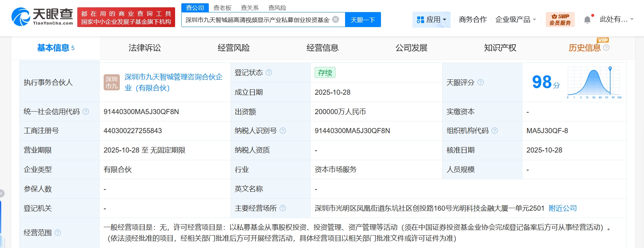
Task: Click help icon next to 登记状态
Action: tap(269, 72)
